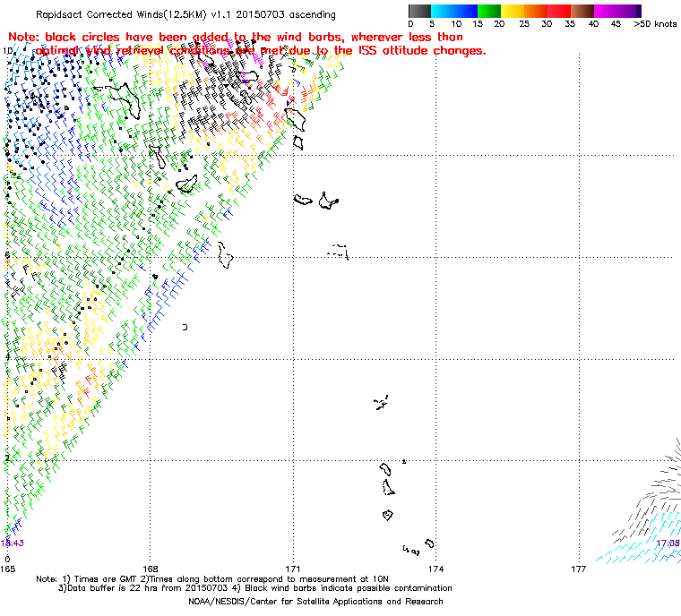Screen dimensions: 681x616
Task: Pick the yellow 20-25 knots legend swatch
Action: tap(513, 11)
